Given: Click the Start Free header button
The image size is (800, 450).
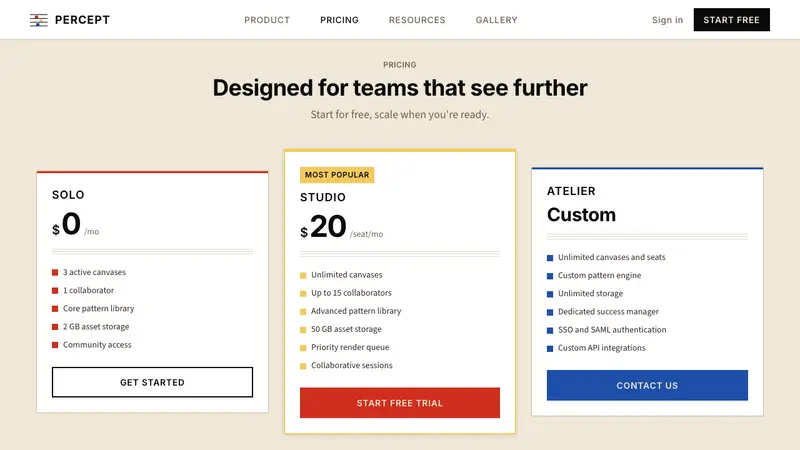Looking at the screenshot, I should click(x=732, y=20).
